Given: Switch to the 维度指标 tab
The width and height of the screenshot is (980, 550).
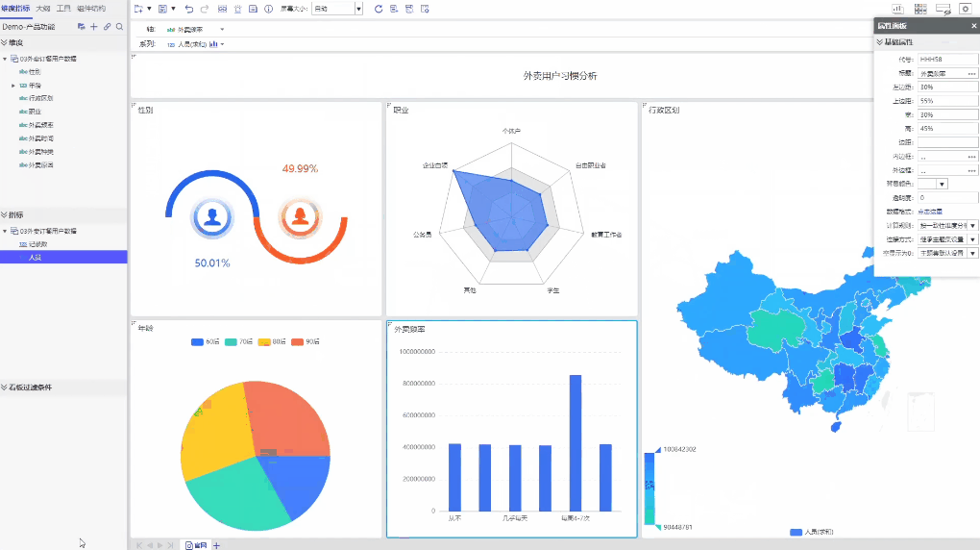Looking at the screenshot, I should click(15, 8).
